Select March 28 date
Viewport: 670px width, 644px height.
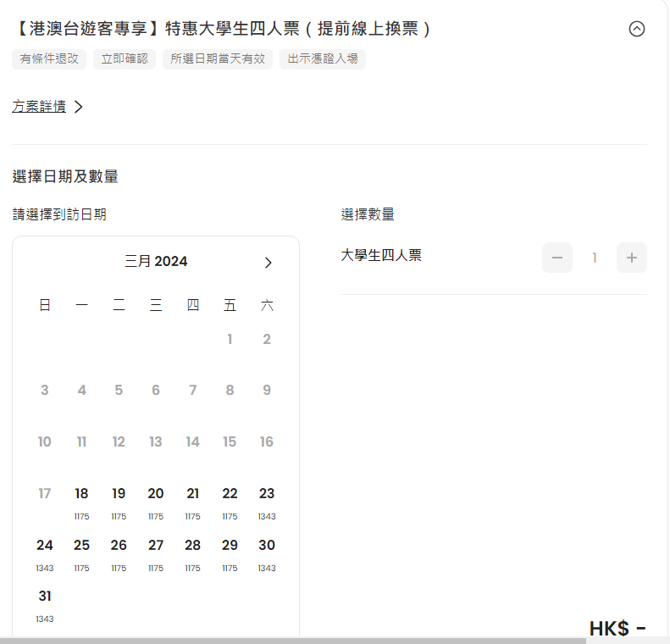click(x=193, y=554)
